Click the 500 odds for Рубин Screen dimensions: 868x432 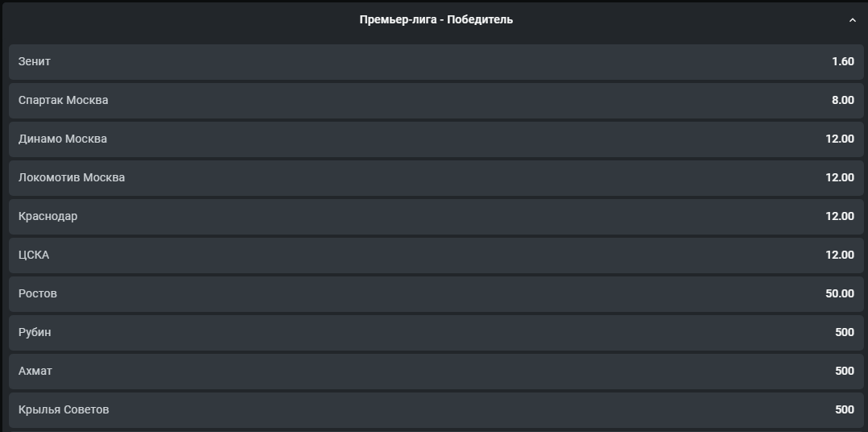[x=844, y=332]
